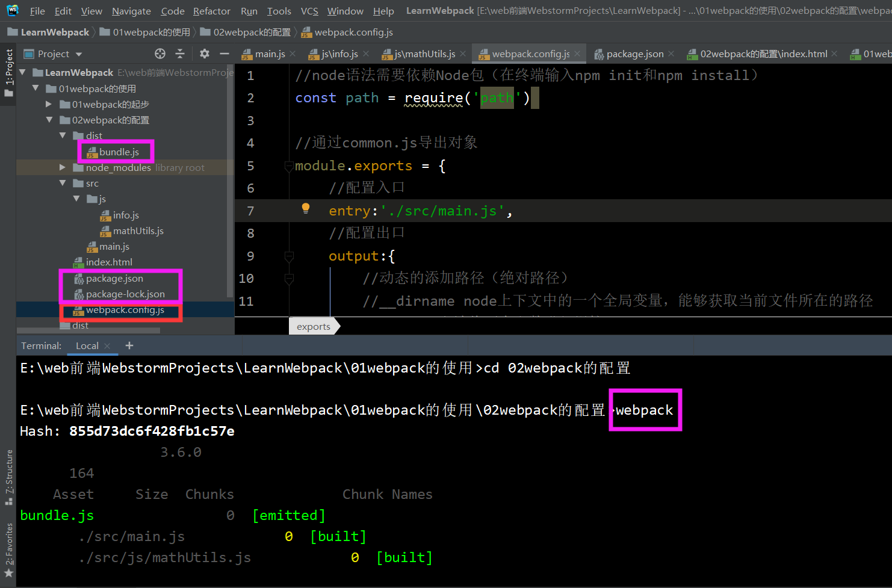The height and width of the screenshot is (588, 892).
Task: Click the webpack.config.js breadcrumb
Action: (x=347, y=32)
